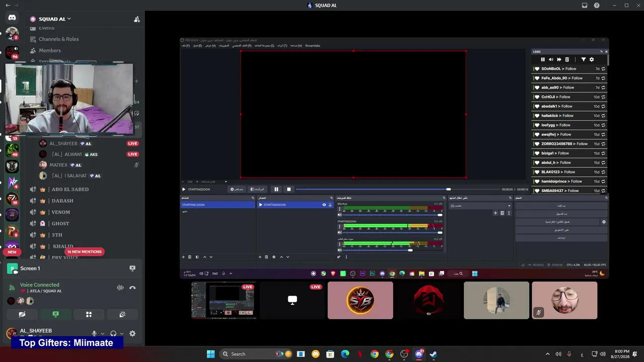The height and width of the screenshot is (362, 644).
Task: Open Channels & Roles in server list
Action: (x=59, y=39)
